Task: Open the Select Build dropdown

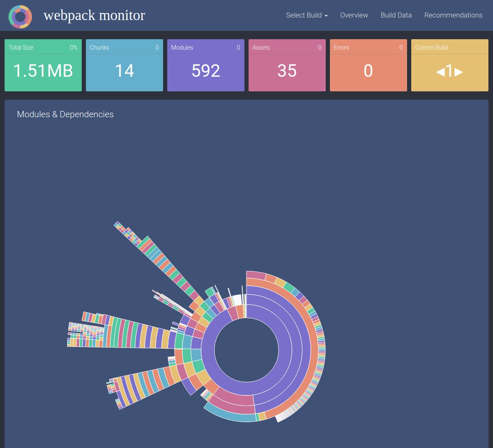Action: point(304,15)
